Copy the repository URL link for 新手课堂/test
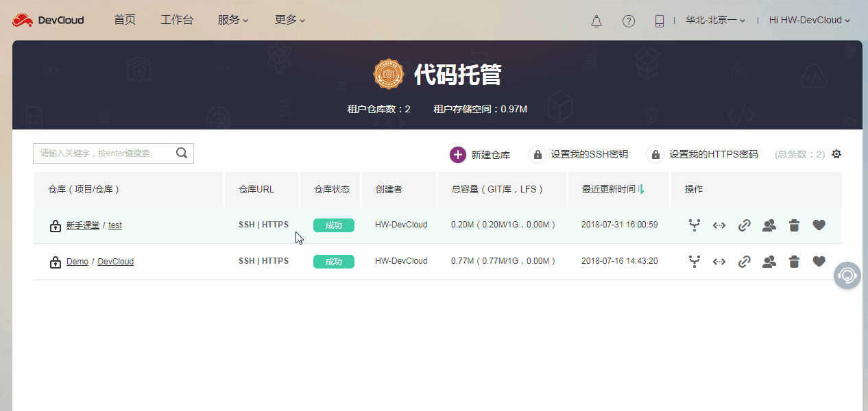This screenshot has height=411, width=868. coord(745,225)
